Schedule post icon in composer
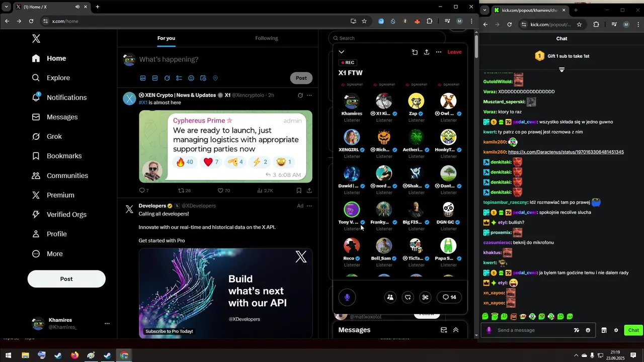The height and width of the screenshot is (362, 644). [x=203, y=78]
